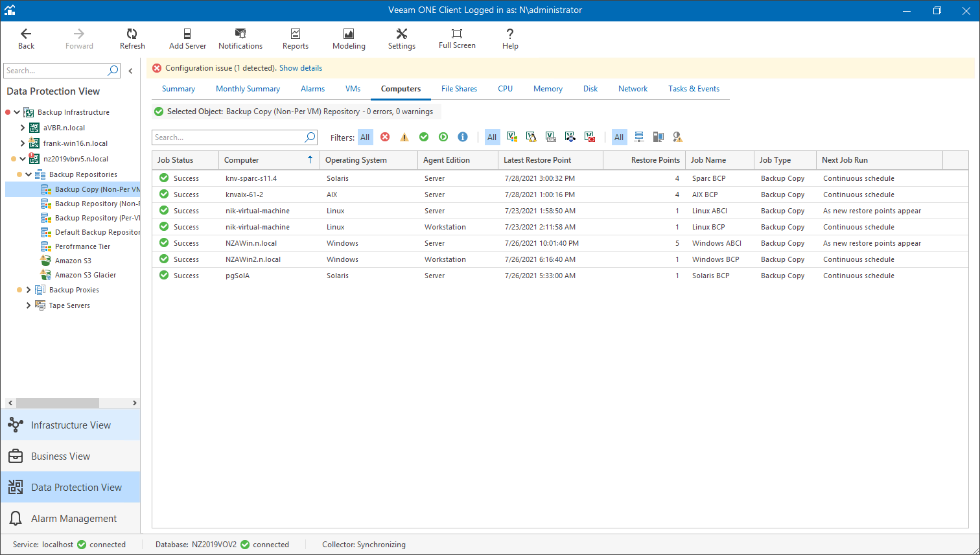Toggle the All filter before the Server icon
980x555 pixels.
click(619, 137)
